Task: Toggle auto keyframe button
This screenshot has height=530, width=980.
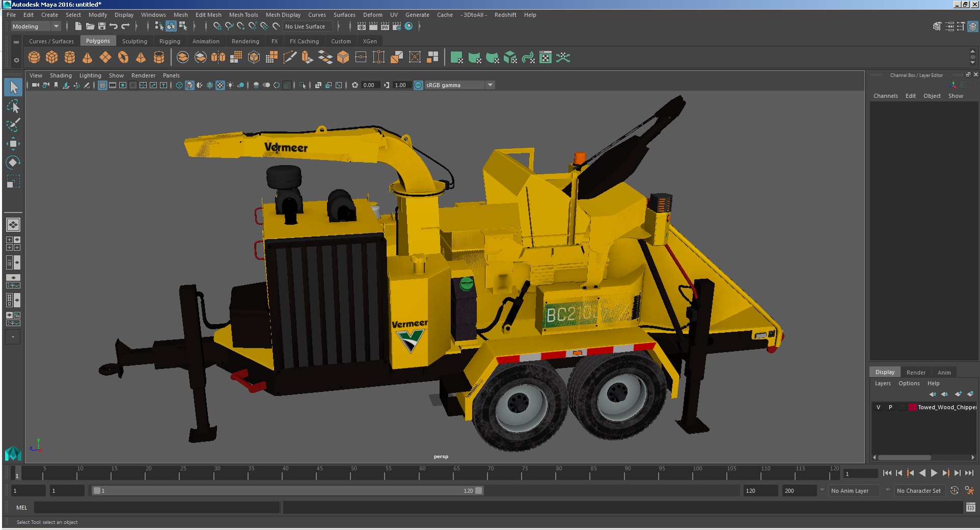Action: tap(955, 490)
